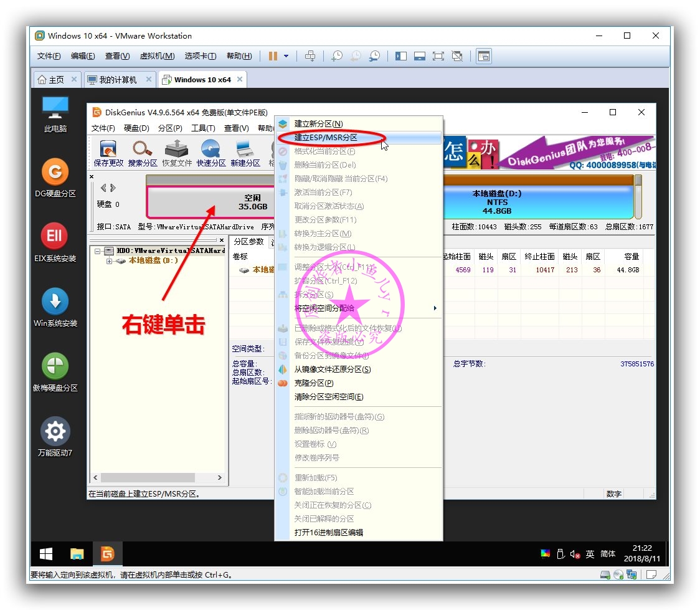Open File Explorer from the VM taskbar
The height and width of the screenshot is (610, 700).
click(x=77, y=554)
